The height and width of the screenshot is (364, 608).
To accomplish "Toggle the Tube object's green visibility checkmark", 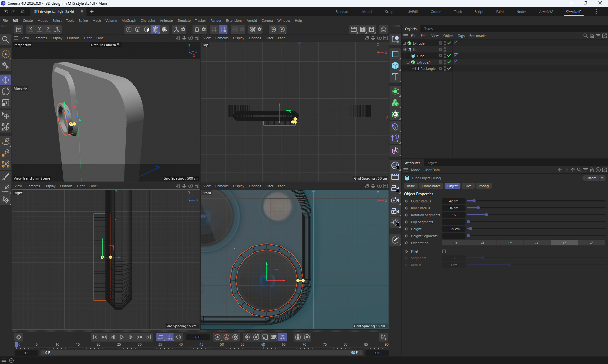I will tap(449, 56).
